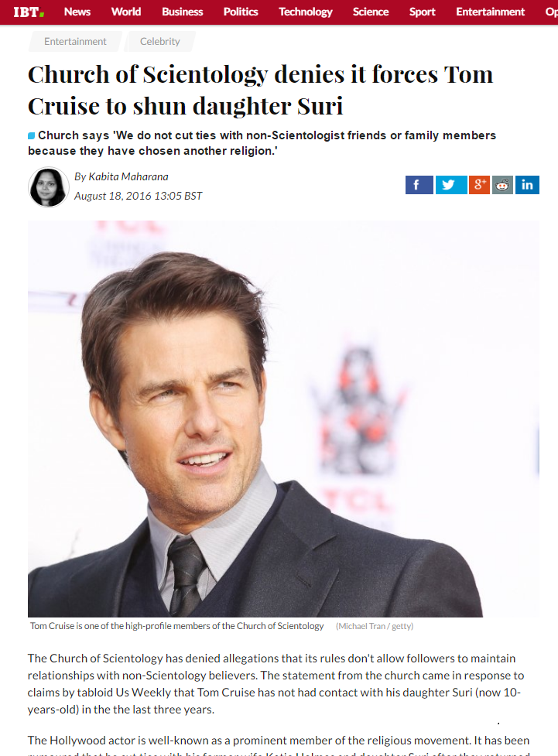Viewport: 558px width, 756px height.
Task: Share article on Facebook
Action: [x=419, y=185]
